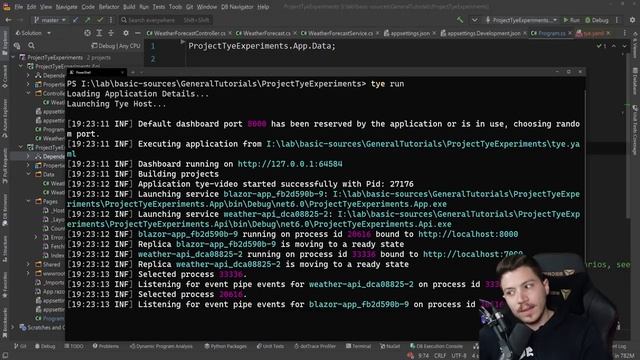640x360 pixels.
Task: Open the Git tool window
Action: (x=20, y=346)
